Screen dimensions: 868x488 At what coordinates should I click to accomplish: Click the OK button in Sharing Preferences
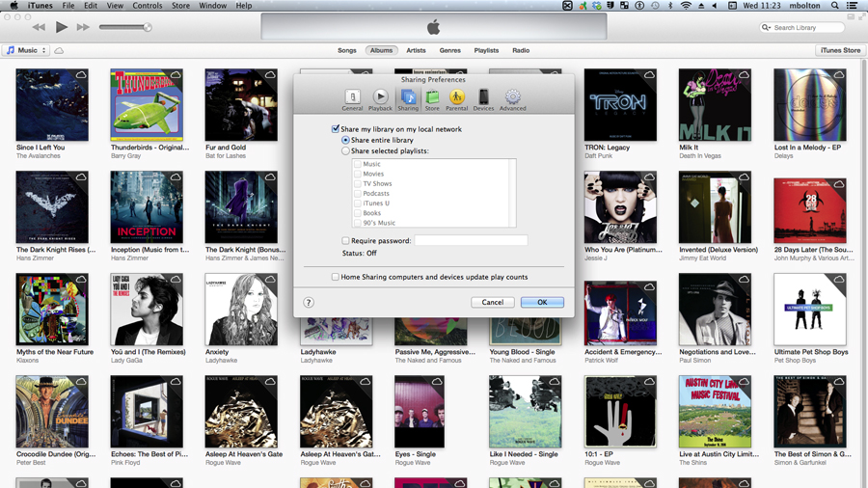click(542, 302)
